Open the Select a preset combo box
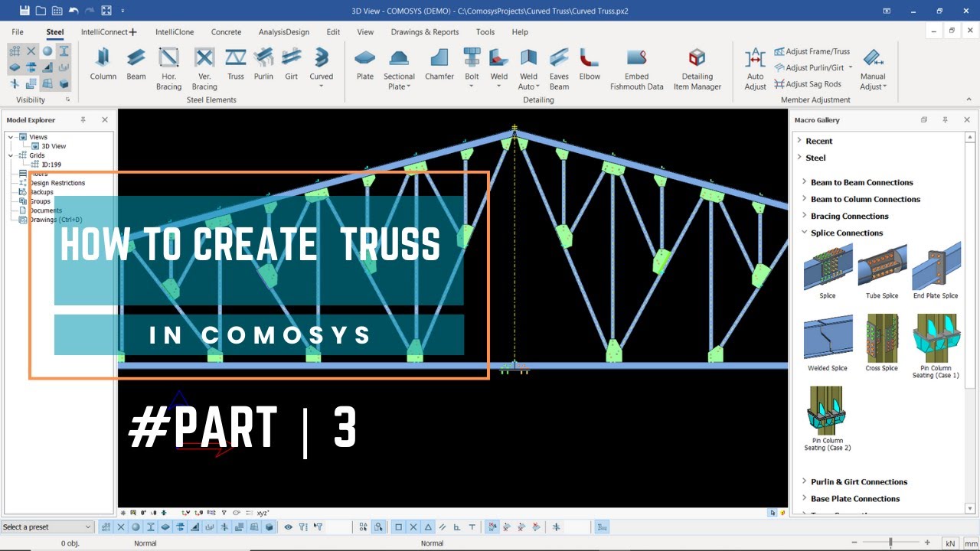Viewport: 980px width, 551px height. pos(47,527)
